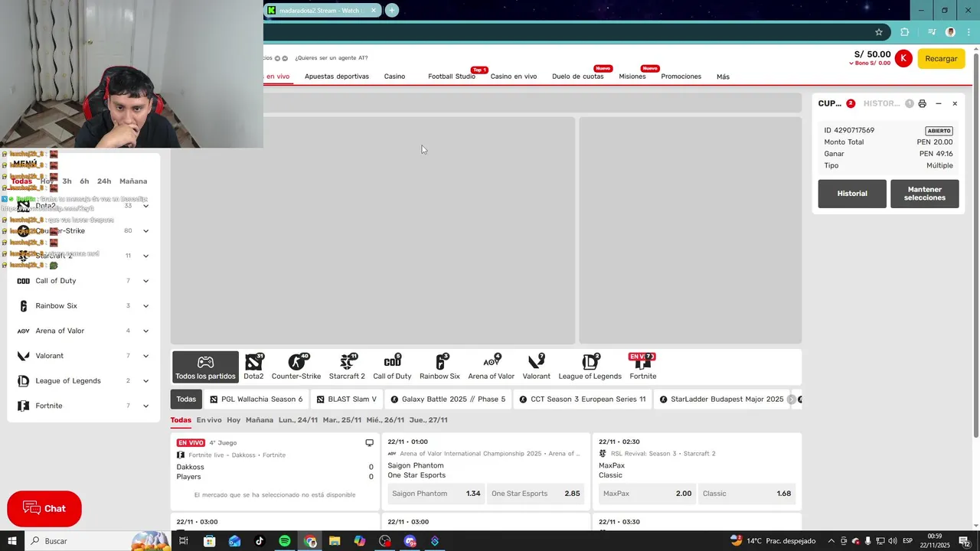Open the Misiones menu item
Image resolution: width=980 pixels, height=551 pixels.
coord(632,77)
